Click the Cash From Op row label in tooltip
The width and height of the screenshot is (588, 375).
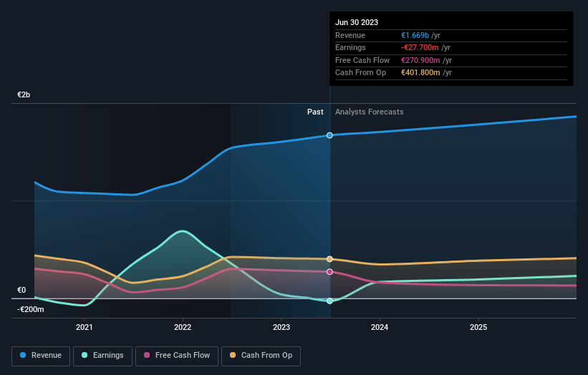tap(360, 73)
